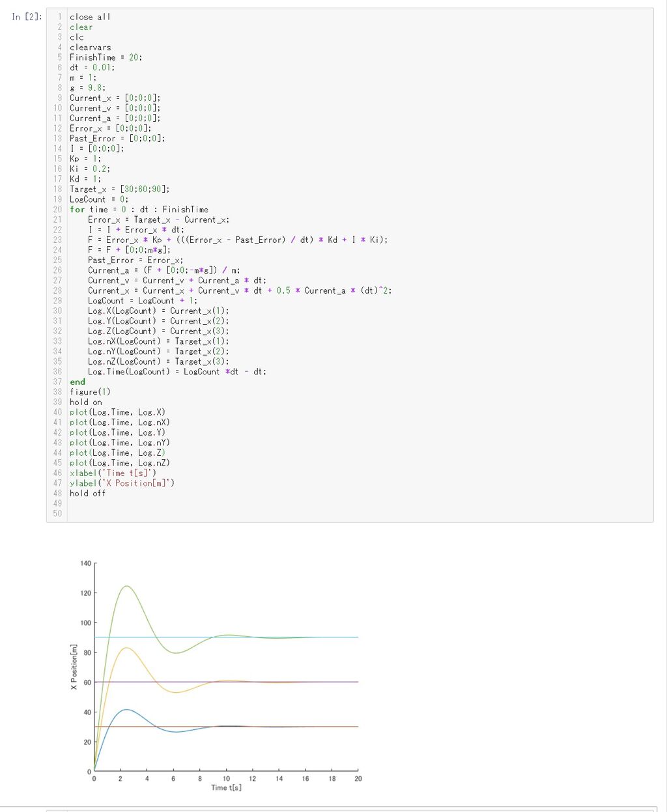Click the 'Ki = 0.2;' line
The height and width of the screenshot is (812, 667).
(90, 169)
